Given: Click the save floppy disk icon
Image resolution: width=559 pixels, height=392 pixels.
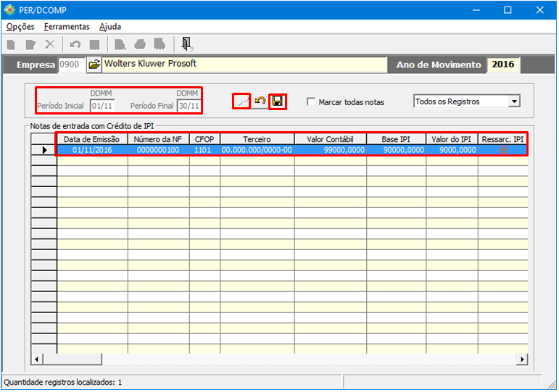Looking at the screenshot, I should point(277,101).
